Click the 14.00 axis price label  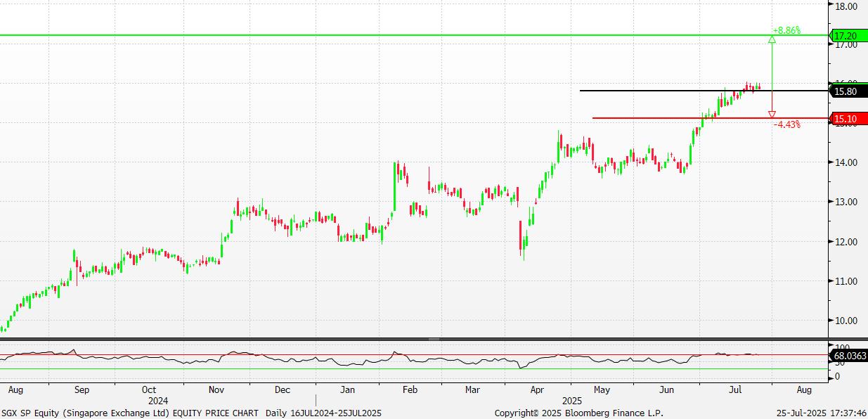pos(846,162)
